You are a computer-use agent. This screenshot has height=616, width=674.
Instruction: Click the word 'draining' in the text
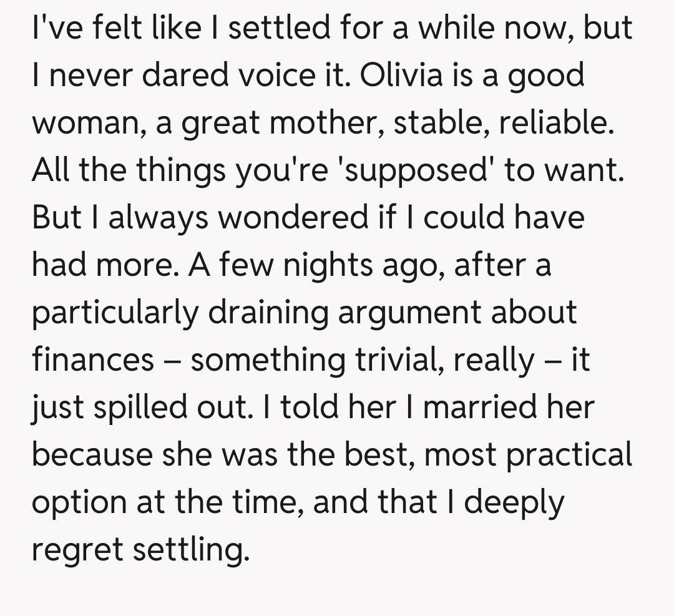pyautogui.click(x=268, y=313)
